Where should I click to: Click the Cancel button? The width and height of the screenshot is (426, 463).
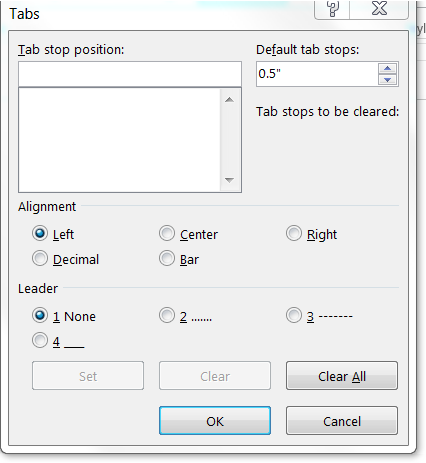(x=342, y=421)
